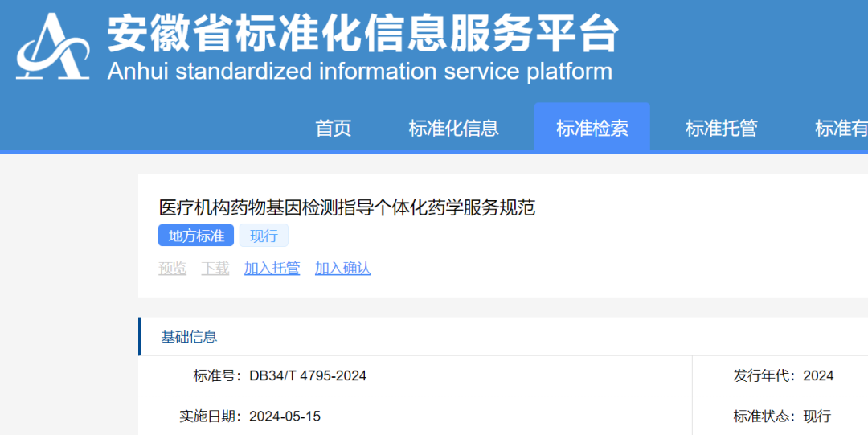Click the blue 地方标准 tag
This screenshot has width=868, height=435.
point(196,236)
